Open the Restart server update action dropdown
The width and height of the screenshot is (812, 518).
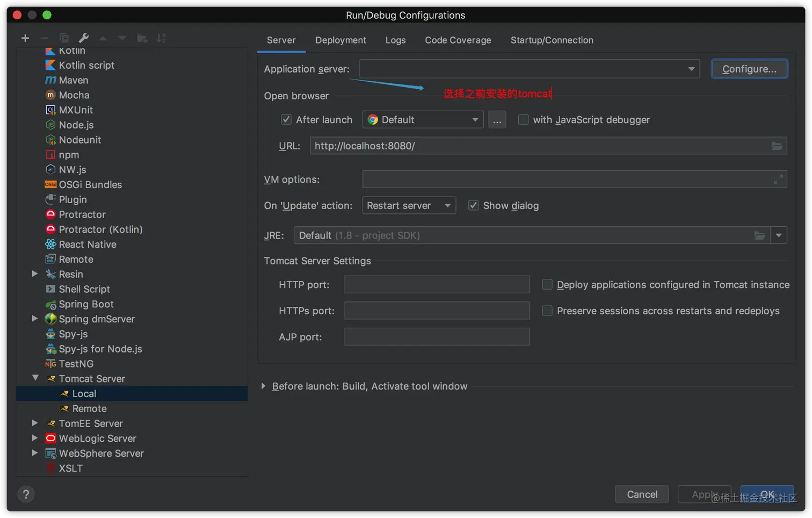(x=409, y=205)
